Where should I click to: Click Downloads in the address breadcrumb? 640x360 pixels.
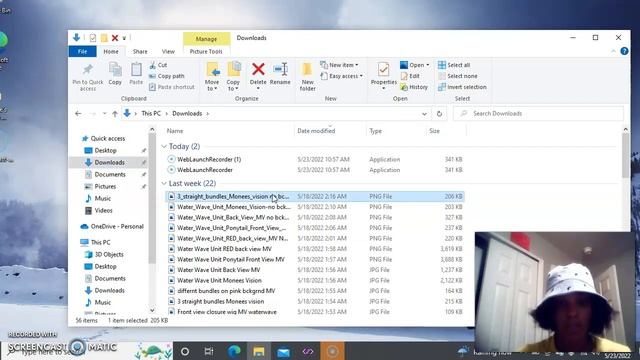[x=187, y=113]
